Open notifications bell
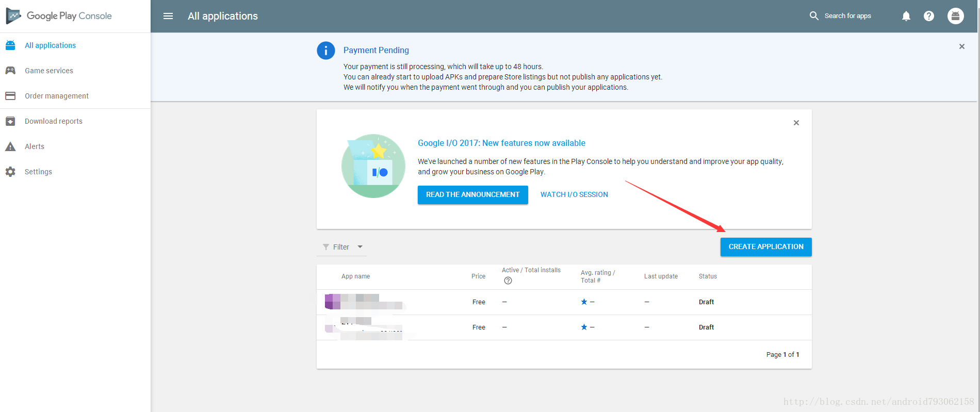The image size is (980, 412). tap(906, 16)
